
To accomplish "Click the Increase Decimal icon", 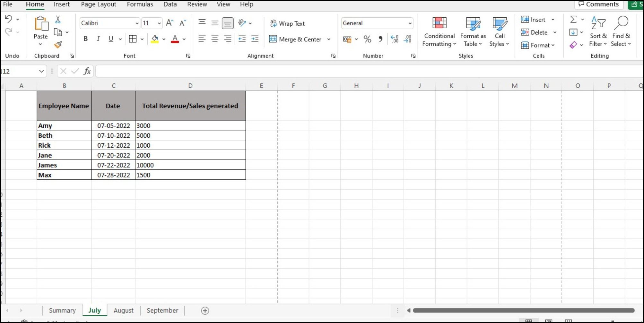I will [x=394, y=39].
